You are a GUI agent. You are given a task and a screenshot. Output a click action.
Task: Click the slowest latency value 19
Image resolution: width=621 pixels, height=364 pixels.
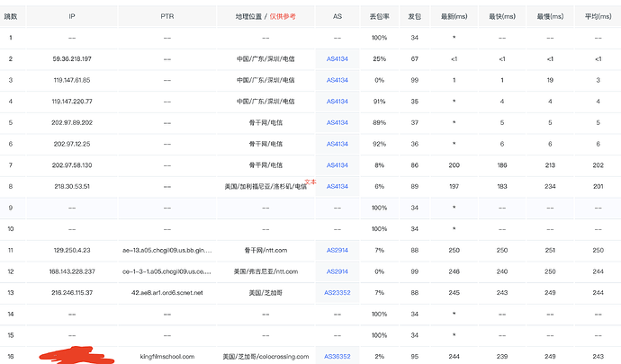pos(550,80)
